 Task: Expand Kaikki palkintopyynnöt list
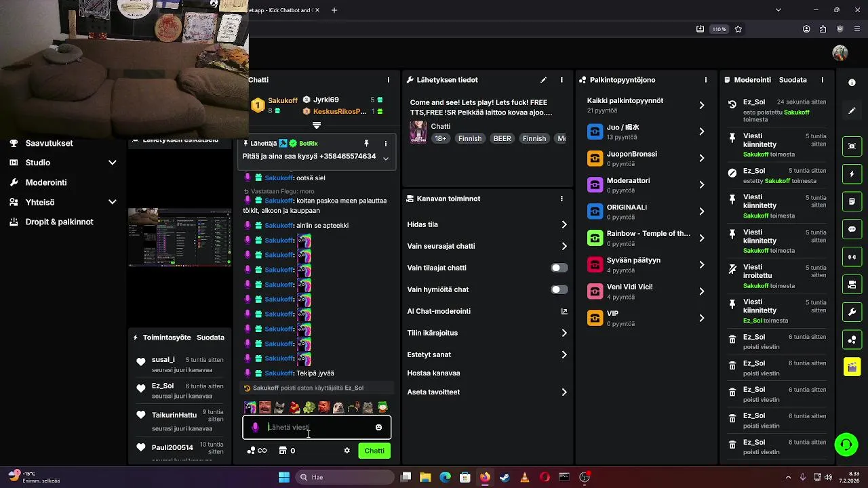646,105
